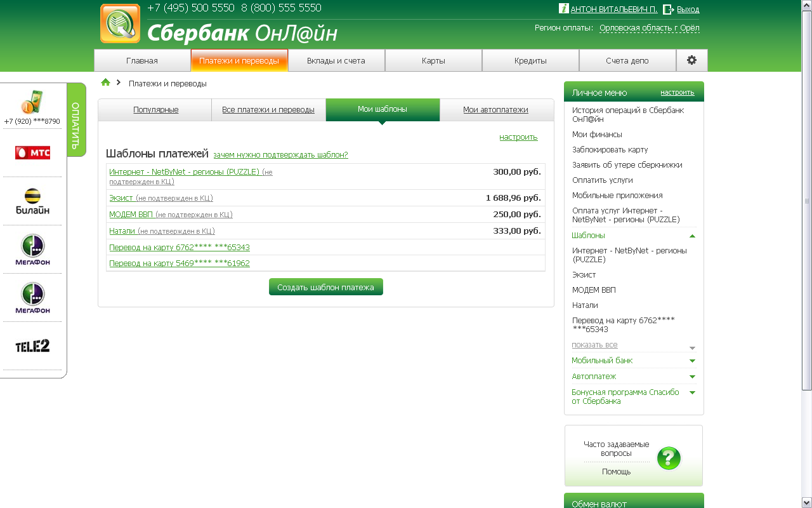Open 'зачем нужно подтверждать шаблон?' link
The image size is (812, 508).
tap(280, 154)
